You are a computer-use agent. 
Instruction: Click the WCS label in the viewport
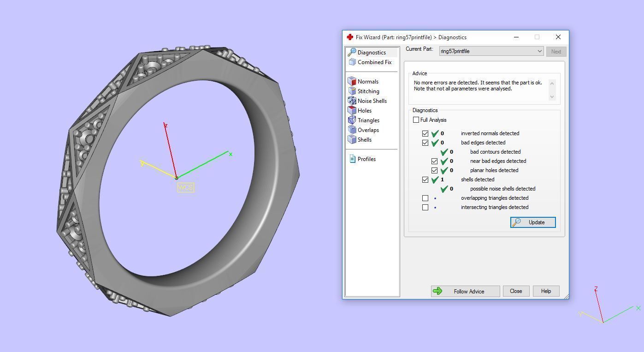click(186, 187)
